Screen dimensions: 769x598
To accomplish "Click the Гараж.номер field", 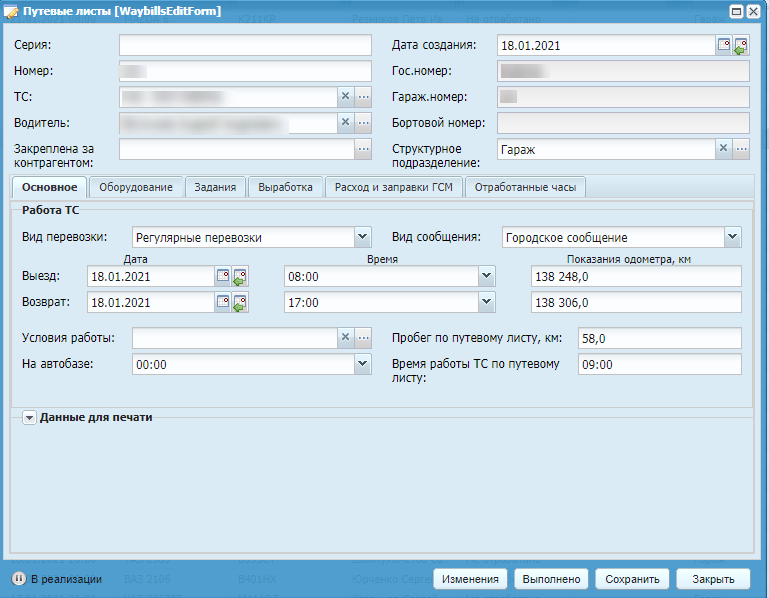I will (623, 97).
